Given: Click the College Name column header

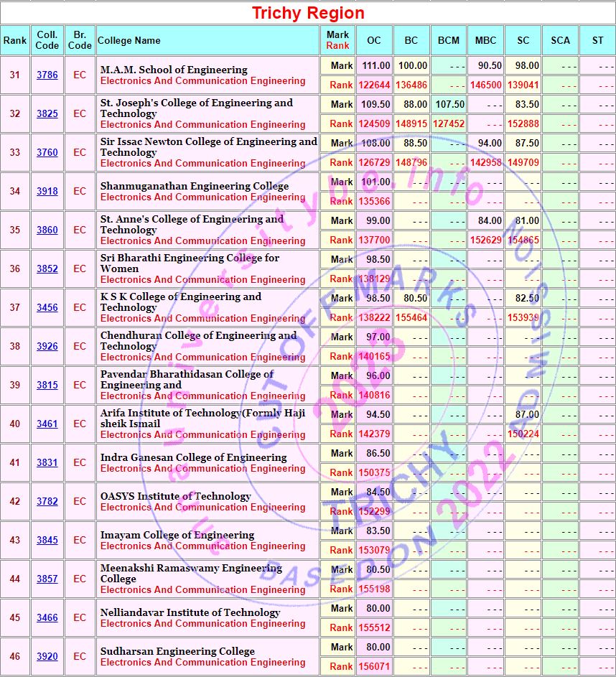Looking at the screenshot, I should 129,41.
